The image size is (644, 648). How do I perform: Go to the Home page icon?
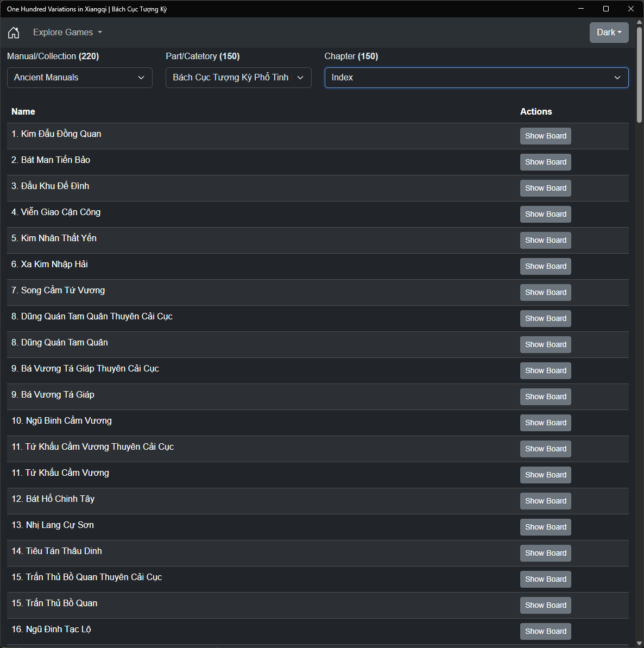(x=14, y=32)
